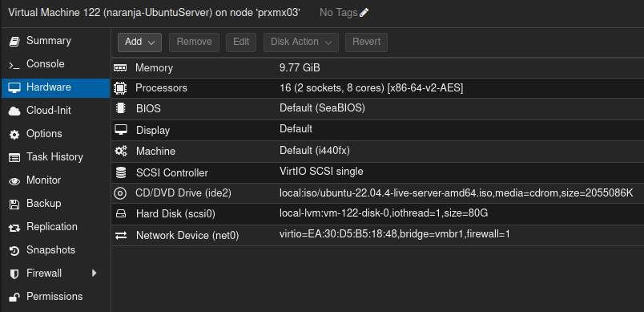
Task: Click the Cloud-Init cloud icon
Action: [14, 111]
